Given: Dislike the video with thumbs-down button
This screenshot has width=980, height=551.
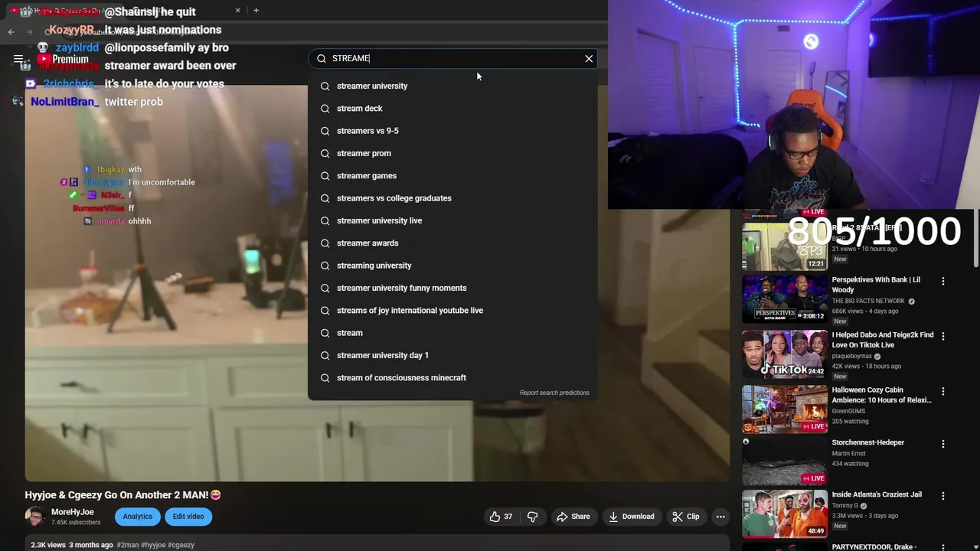Looking at the screenshot, I should (532, 517).
